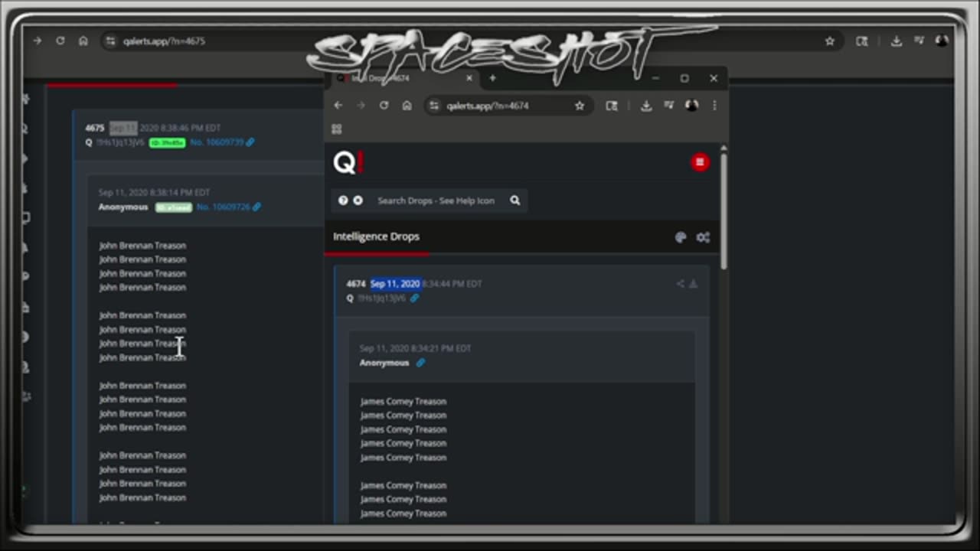The width and height of the screenshot is (980, 551).
Task: Click the Search Drops input field
Action: [436, 201]
